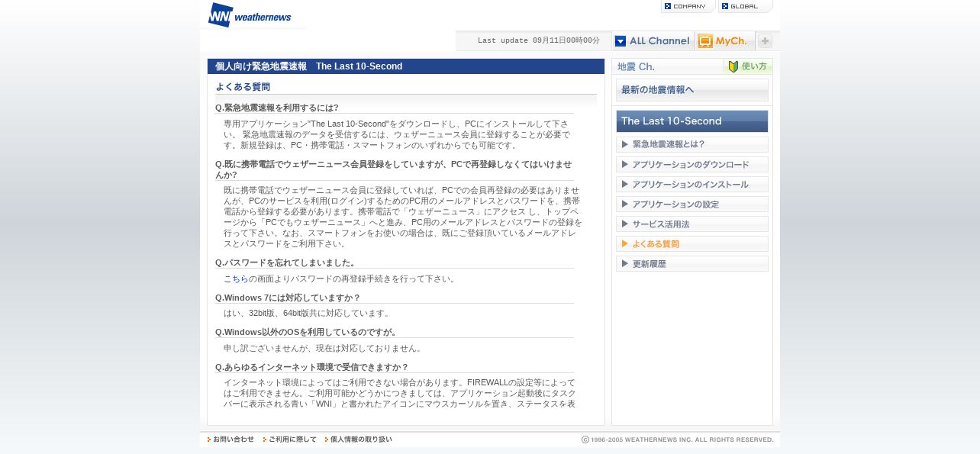Click the よくある質問 section heading
This screenshot has width=980, height=454.
point(243,87)
